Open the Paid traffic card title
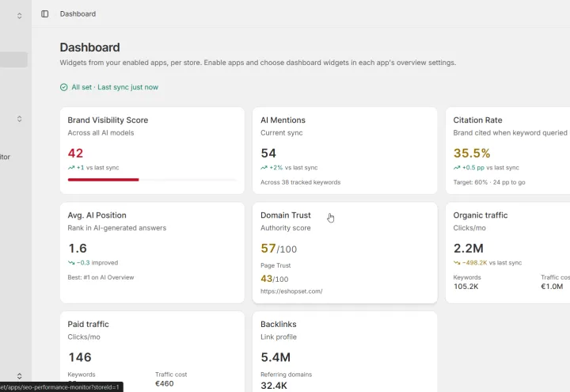Image resolution: width=570 pixels, height=392 pixels. pos(88,325)
